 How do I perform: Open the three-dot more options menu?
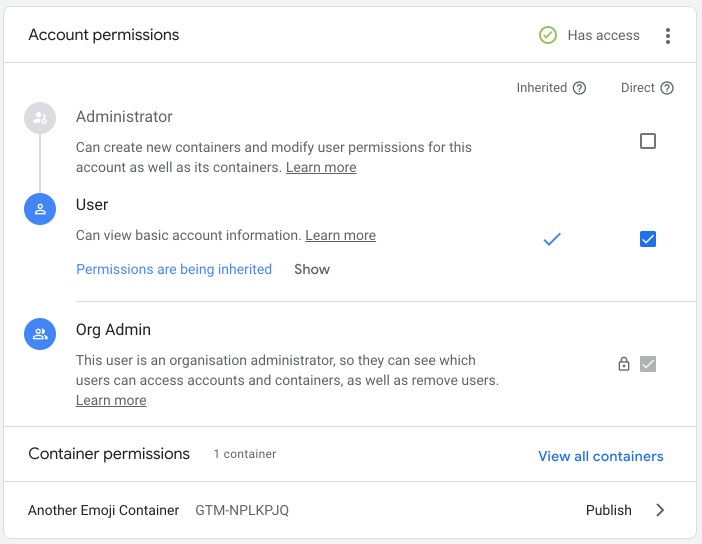[x=668, y=36]
